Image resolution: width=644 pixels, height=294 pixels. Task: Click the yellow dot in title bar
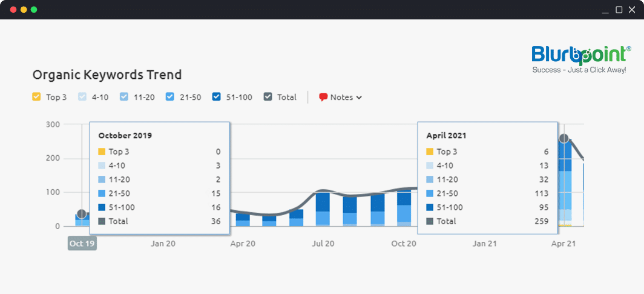click(24, 10)
